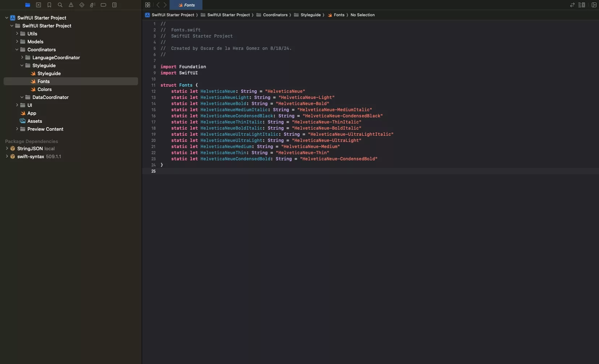Collapse the Styleguide folder

point(22,65)
